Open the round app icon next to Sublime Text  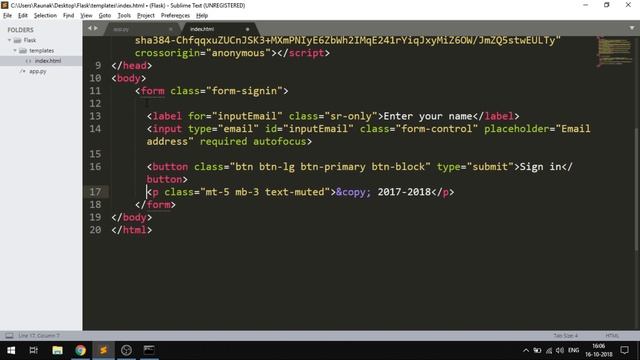tap(126, 350)
